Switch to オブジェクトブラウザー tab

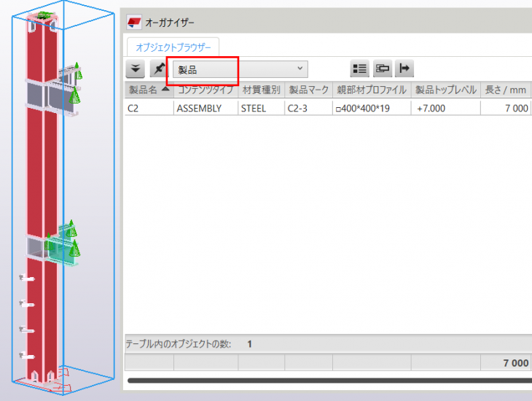tap(173, 47)
